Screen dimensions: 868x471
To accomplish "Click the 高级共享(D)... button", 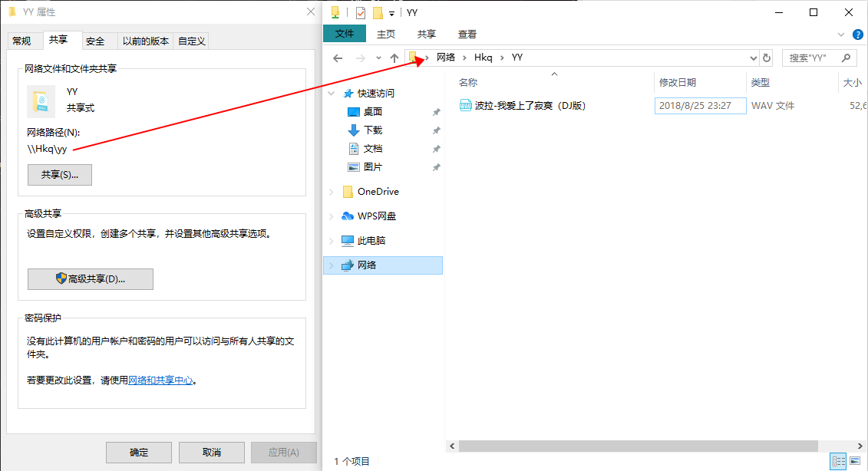I will 91,279.
